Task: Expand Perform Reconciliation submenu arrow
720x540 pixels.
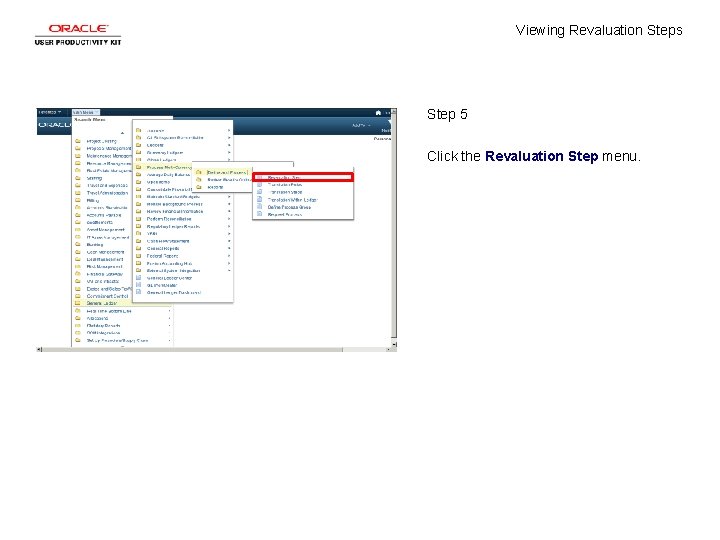Action: tap(229, 219)
